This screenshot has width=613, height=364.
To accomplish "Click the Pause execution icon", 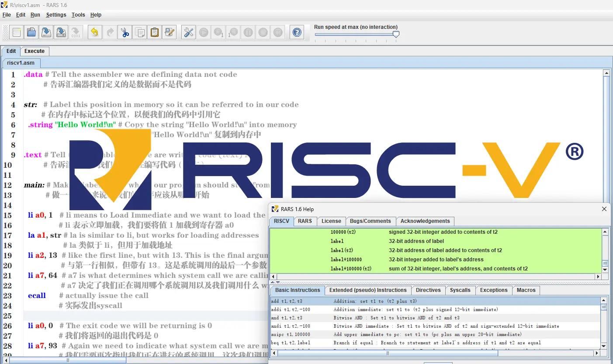I will pyautogui.click(x=248, y=32).
